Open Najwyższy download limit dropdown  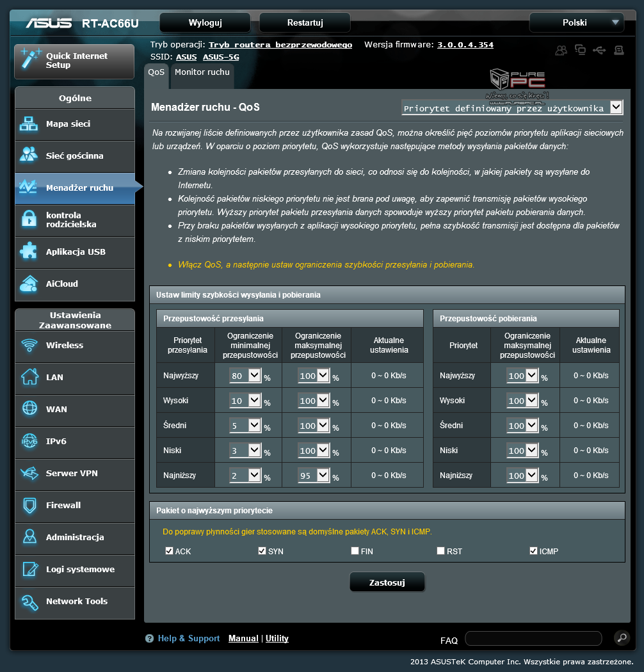[522, 376]
